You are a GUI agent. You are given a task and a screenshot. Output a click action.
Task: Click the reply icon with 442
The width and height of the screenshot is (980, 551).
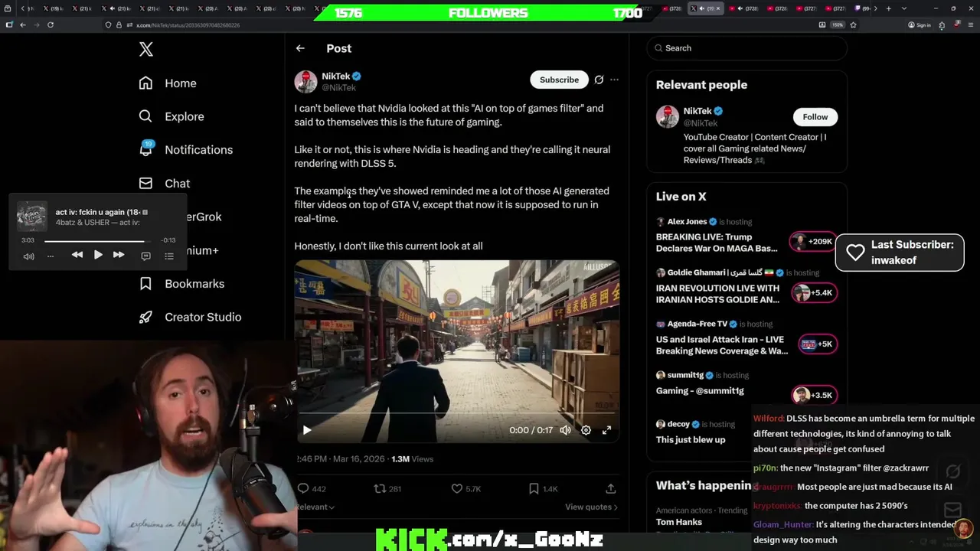click(303, 488)
